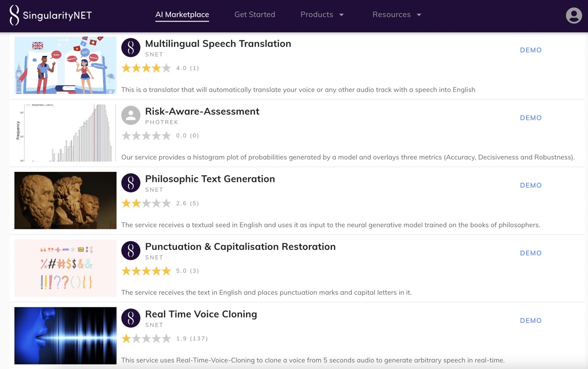This screenshot has height=369, width=588.
Task: Select the SNET avatar for Philosophic Text Generation
Action: point(131,182)
